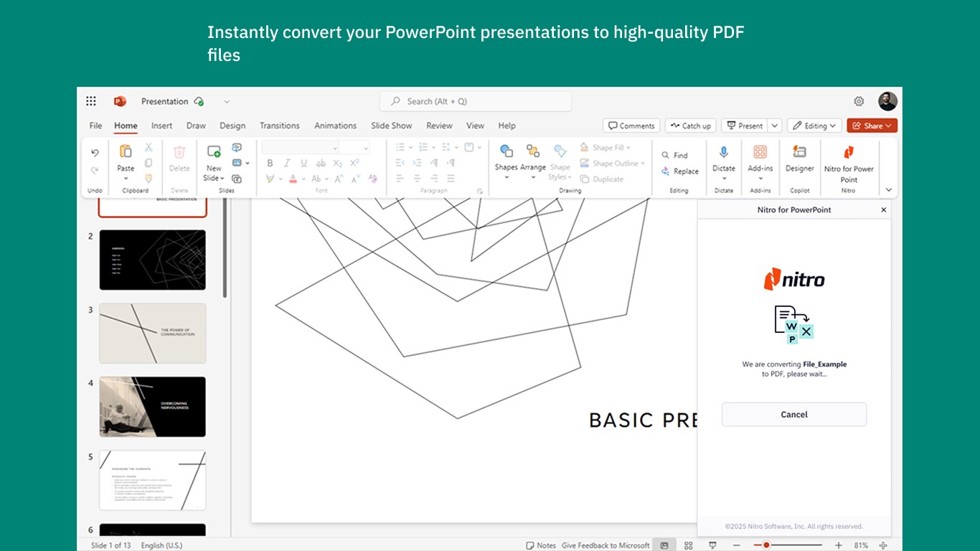Click the Copy icon in Clipboard group

point(149,163)
